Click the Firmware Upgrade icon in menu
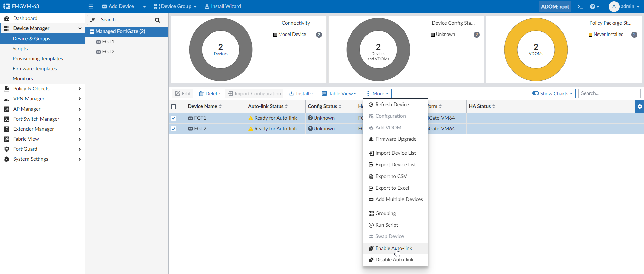The image size is (644, 274). [371, 139]
